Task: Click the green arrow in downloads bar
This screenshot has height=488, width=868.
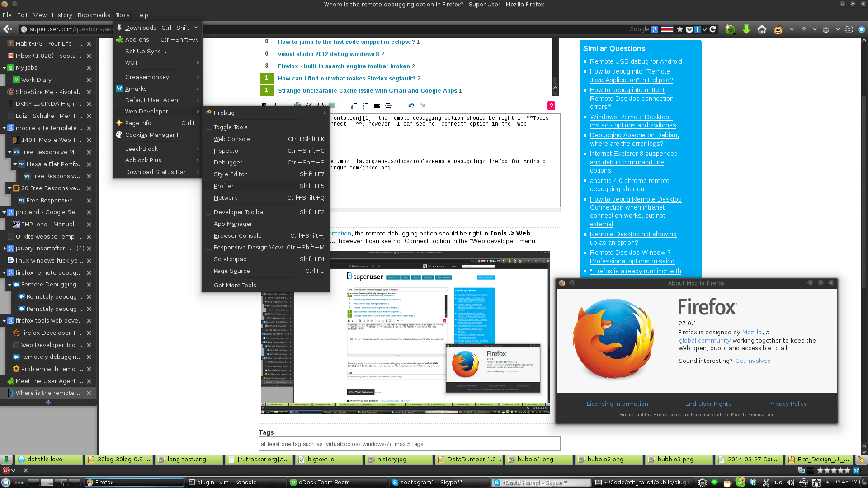Action: [x=6, y=460]
